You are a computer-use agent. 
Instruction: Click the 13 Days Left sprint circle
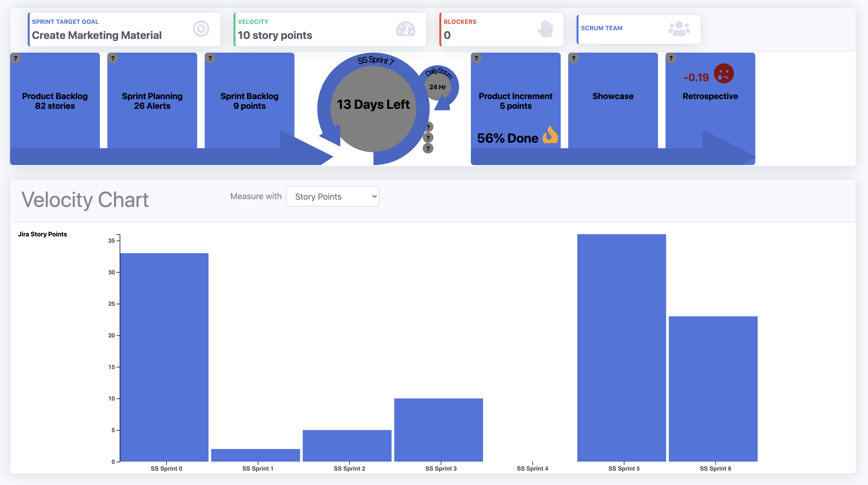(x=373, y=109)
